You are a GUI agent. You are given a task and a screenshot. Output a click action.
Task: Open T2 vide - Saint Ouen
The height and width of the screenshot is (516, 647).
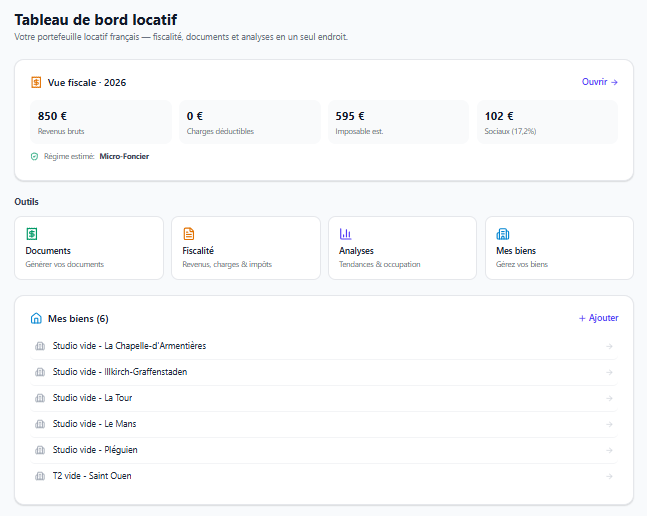pyautogui.click(x=324, y=476)
